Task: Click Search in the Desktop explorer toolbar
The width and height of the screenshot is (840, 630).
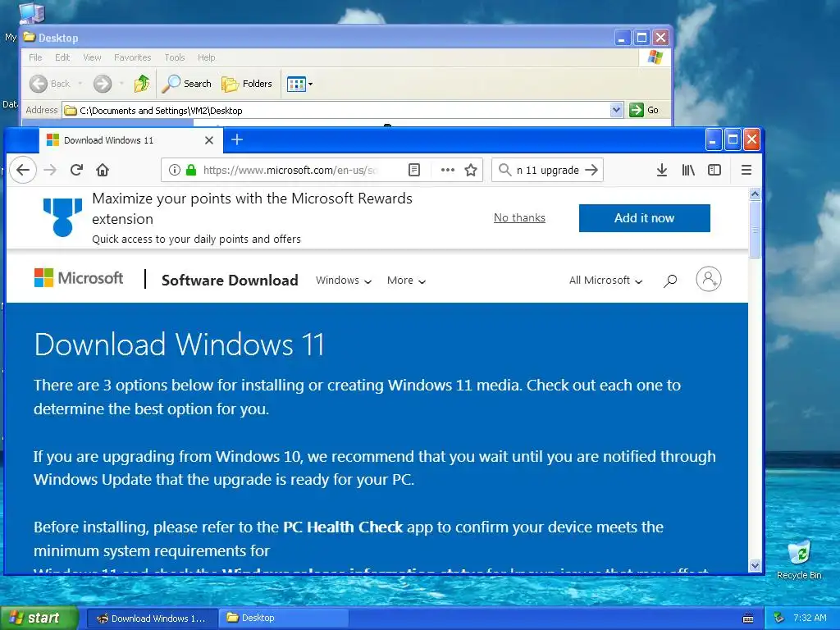Action: (187, 84)
